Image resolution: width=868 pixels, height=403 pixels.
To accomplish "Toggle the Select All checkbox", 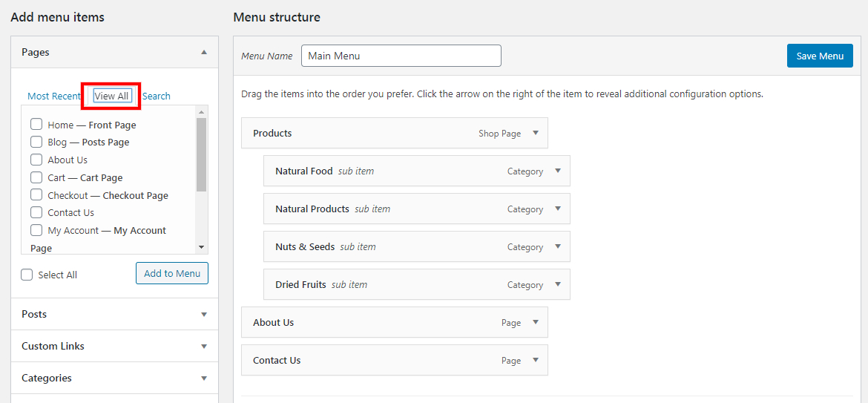I will pos(27,275).
